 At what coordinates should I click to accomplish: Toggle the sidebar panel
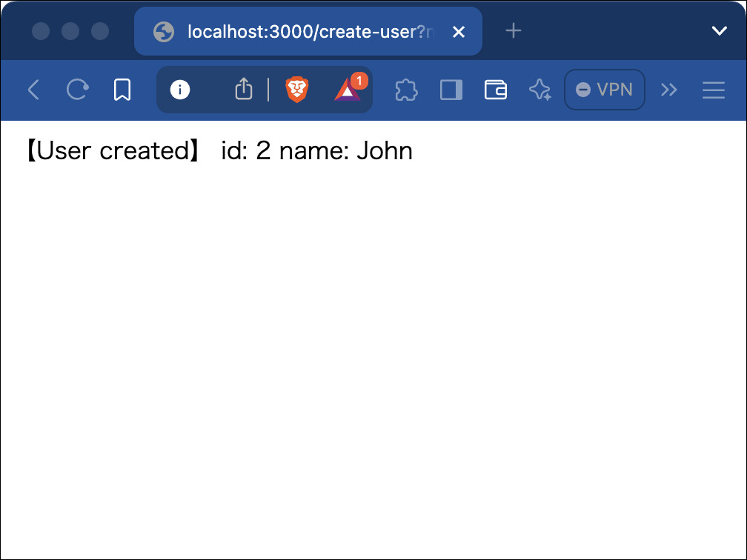pyautogui.click(x=451, y=90)
